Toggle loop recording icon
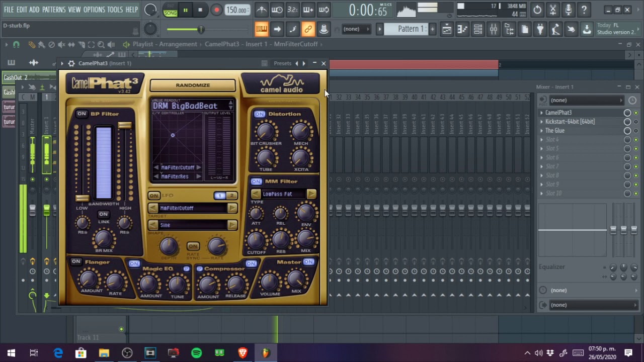This screenshot has height=362, width=644. 324,10
